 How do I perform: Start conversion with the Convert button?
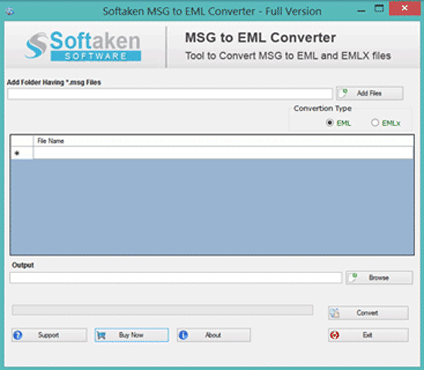[x=368, y=313]
